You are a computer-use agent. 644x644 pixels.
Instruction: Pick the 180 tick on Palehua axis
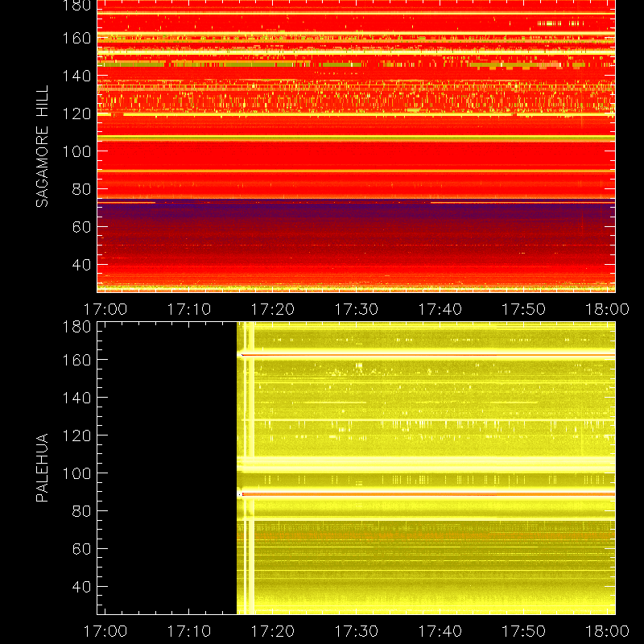[x=76, y=327]
